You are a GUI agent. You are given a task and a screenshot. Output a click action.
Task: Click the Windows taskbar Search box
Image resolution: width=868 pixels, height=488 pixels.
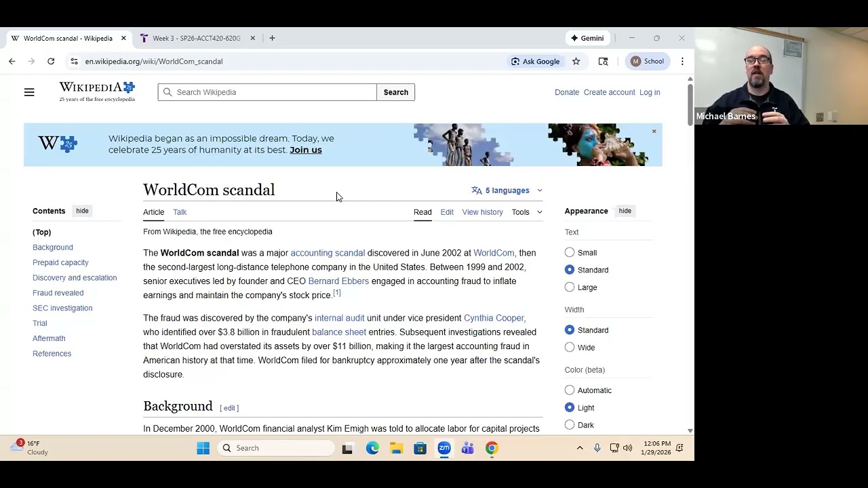coord(277,448)
